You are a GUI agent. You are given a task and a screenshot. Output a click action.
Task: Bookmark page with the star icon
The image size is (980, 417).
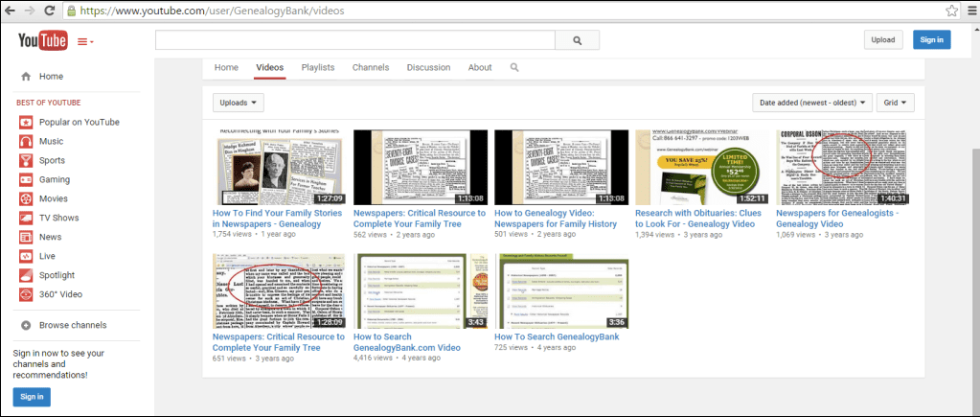(x=951, y=11)
